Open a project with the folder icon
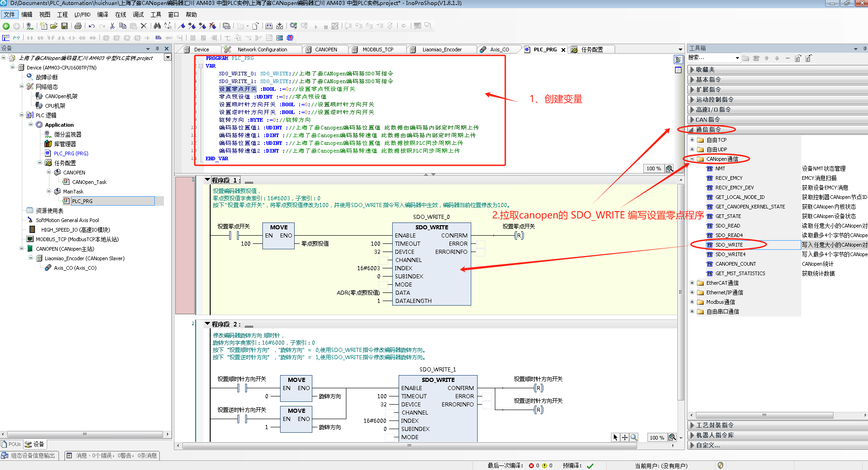Viewport: 868px width, 470px height. [54, 26]
